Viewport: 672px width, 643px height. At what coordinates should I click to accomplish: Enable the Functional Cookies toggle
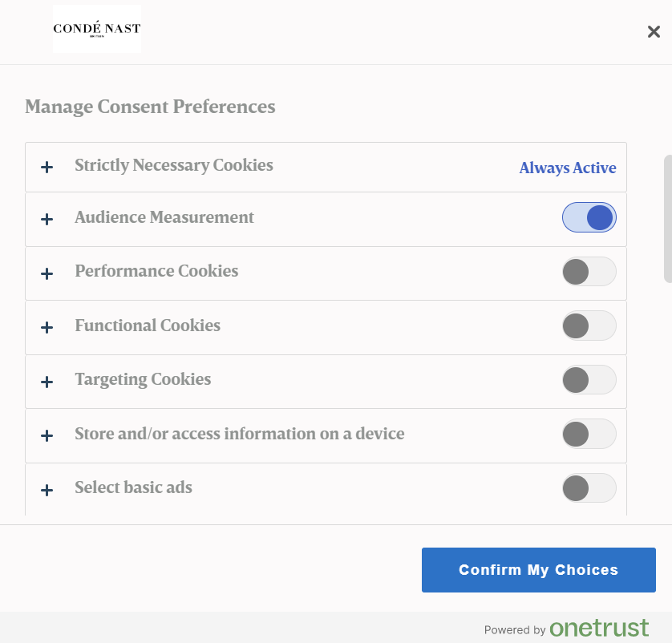[589, 326]
